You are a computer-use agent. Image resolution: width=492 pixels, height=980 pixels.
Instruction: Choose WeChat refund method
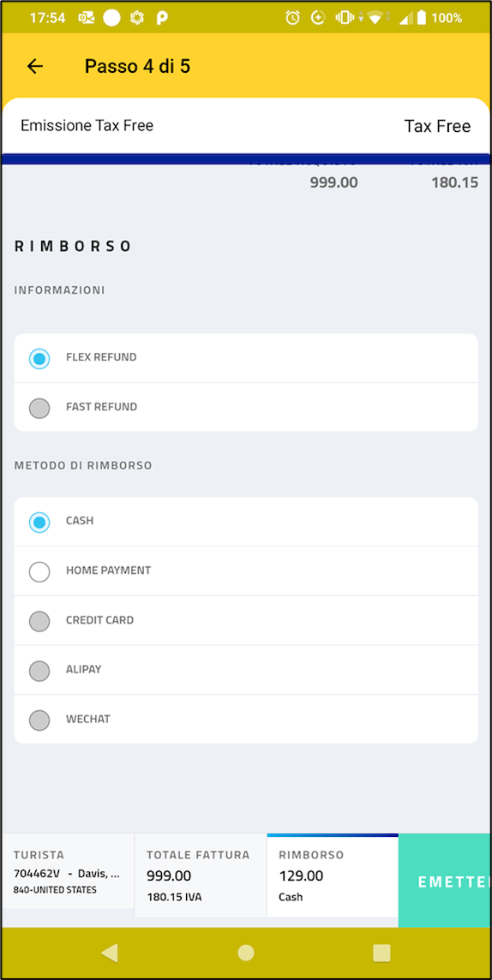click(246, 720)
